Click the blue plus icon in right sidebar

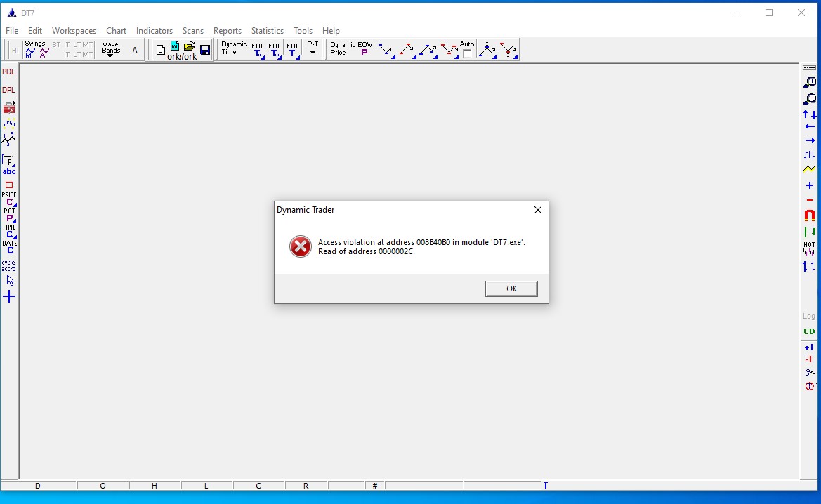coord(810,185)
